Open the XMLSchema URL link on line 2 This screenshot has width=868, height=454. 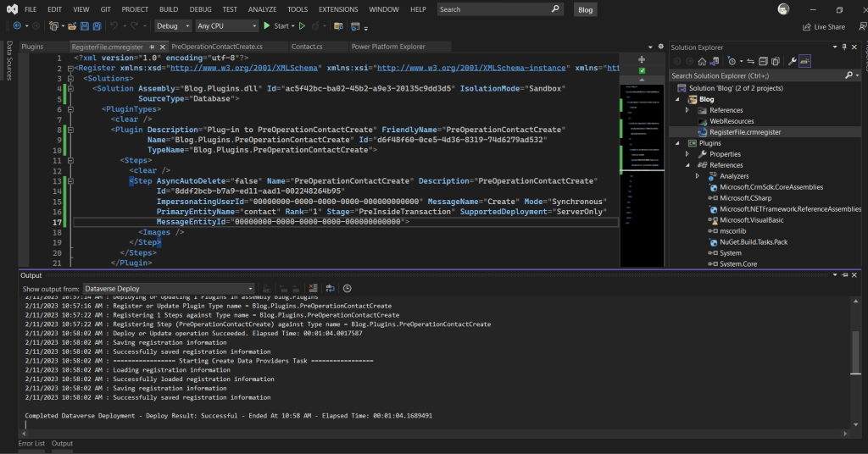click(x=244, y=68)
